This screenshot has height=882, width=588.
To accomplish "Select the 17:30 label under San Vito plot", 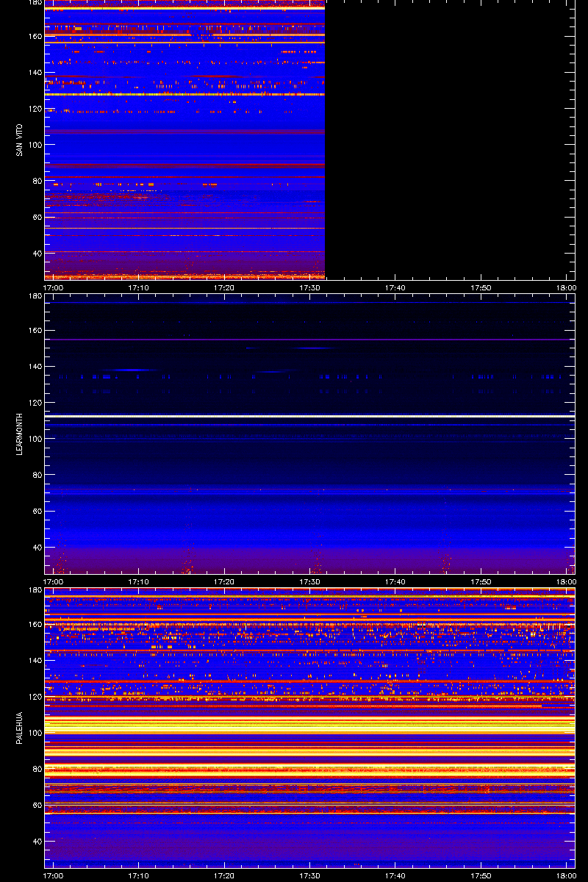I will click(x=309, y=287).
